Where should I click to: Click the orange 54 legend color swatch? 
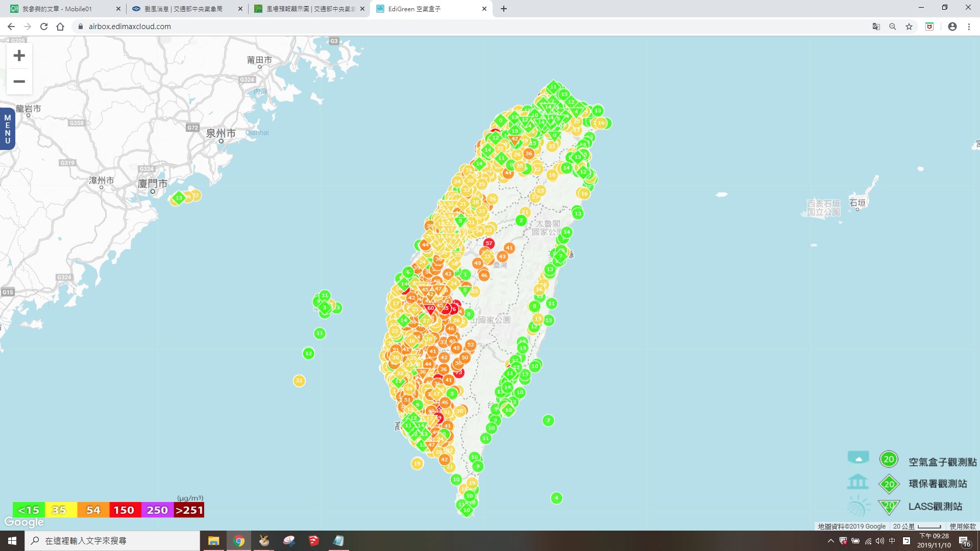point(93,510)
